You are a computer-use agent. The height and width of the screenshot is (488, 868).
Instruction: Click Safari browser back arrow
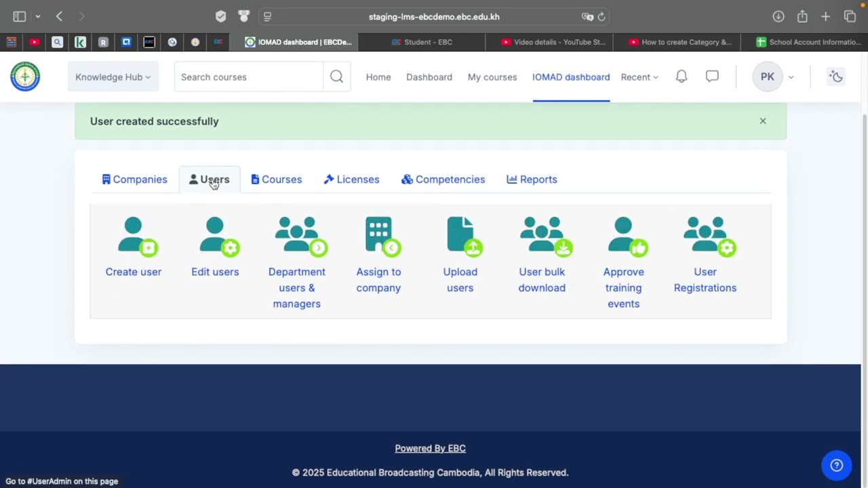59,16
